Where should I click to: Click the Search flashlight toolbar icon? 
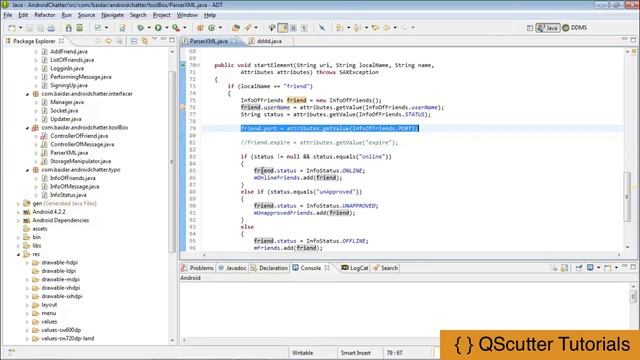click(248, 28)
